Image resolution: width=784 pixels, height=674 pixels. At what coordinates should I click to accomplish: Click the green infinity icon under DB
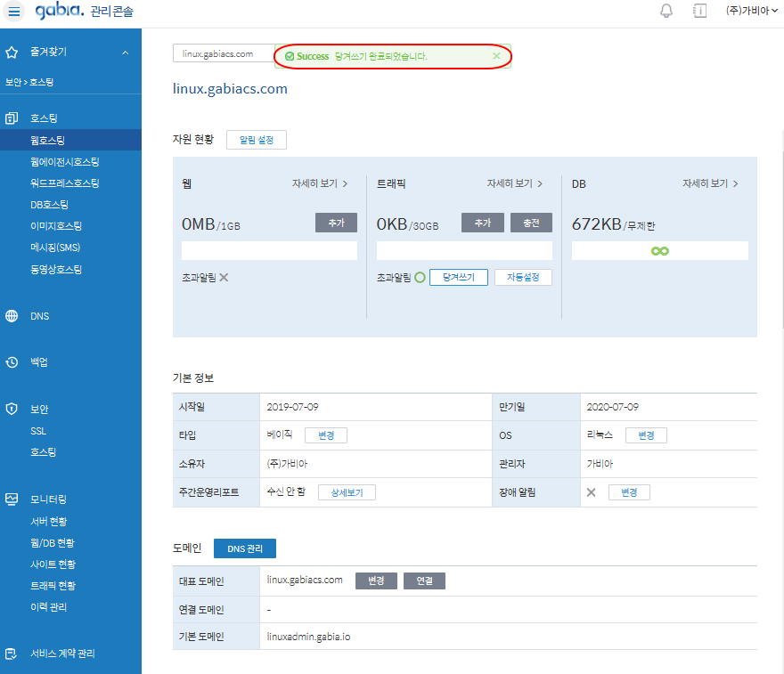(x=660, y=251)
